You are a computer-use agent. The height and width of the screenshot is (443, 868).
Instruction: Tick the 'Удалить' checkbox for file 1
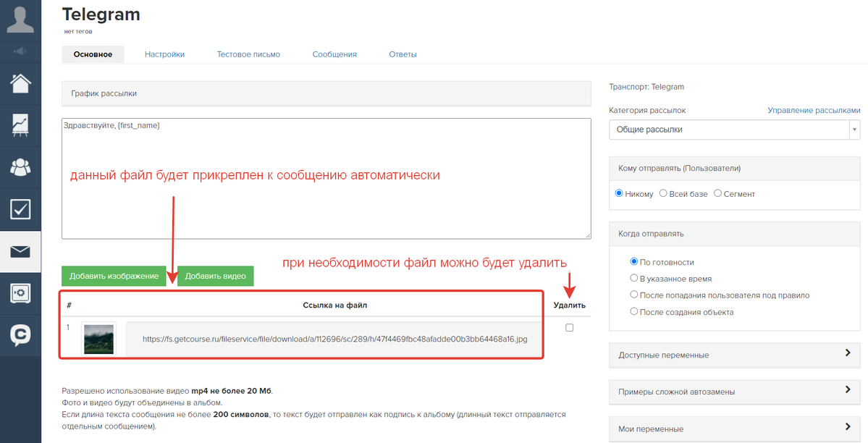(569, 328)
